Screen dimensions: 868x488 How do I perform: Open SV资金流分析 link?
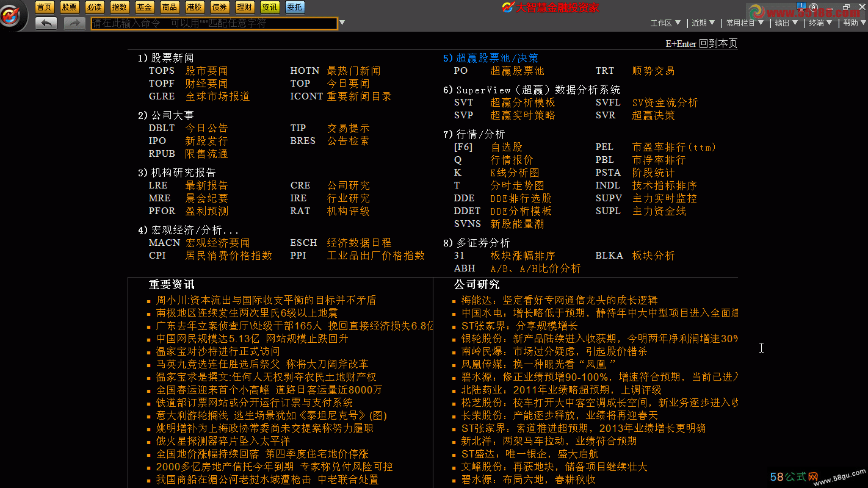coord(665,102)
